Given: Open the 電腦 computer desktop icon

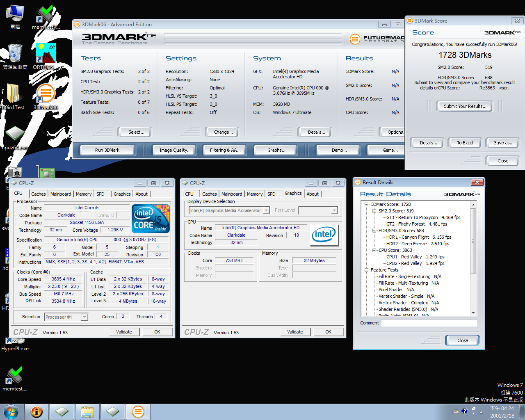Looking at the screenshot, I should pos(15,17).
